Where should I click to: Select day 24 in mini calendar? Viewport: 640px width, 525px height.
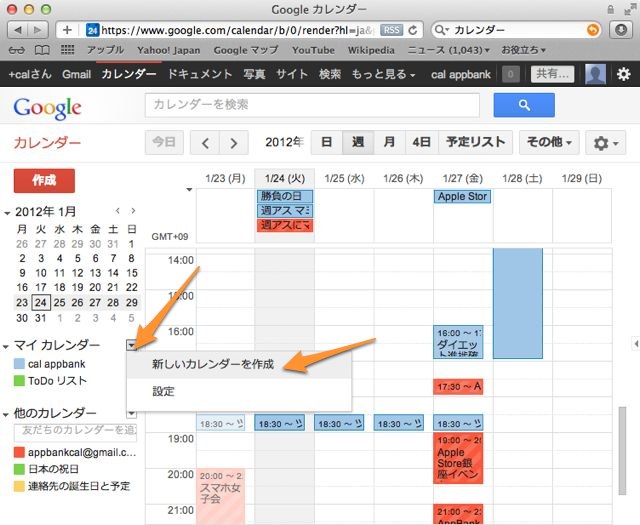click(41, 303)
